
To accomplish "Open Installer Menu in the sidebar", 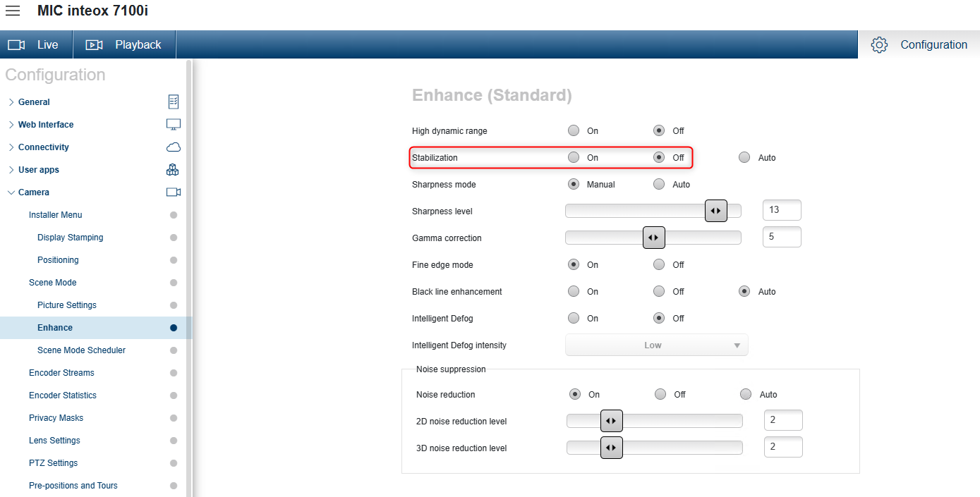I will pyautogui.click(x=56, y=215).
